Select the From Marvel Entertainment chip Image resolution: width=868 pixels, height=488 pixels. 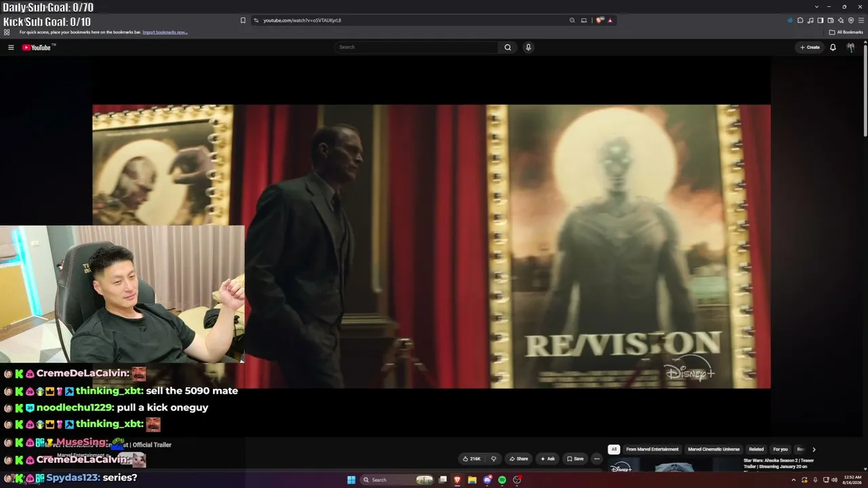[652, 449]
